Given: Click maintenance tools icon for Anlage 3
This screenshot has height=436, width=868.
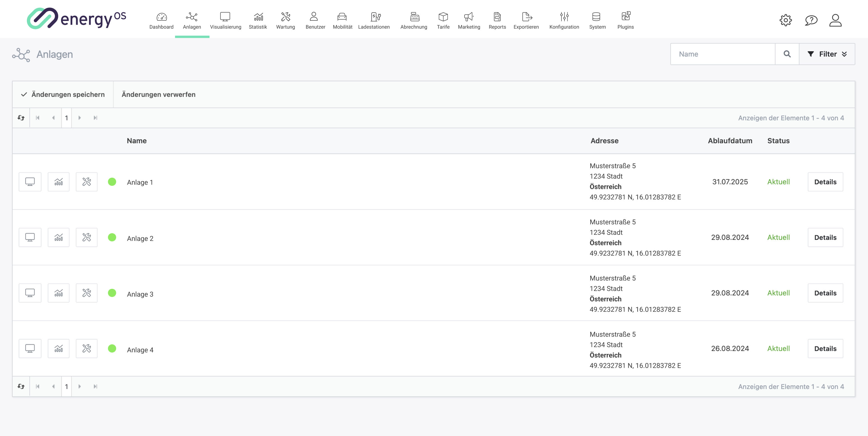Looking at the screenshot, I should point(87,293).
